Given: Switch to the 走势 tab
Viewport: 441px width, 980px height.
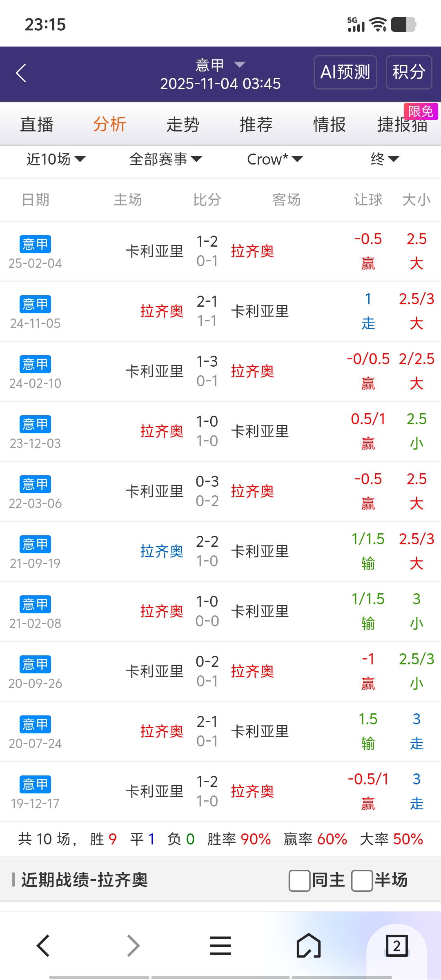Looking at the screenshot, I should (x=183, y=125).
